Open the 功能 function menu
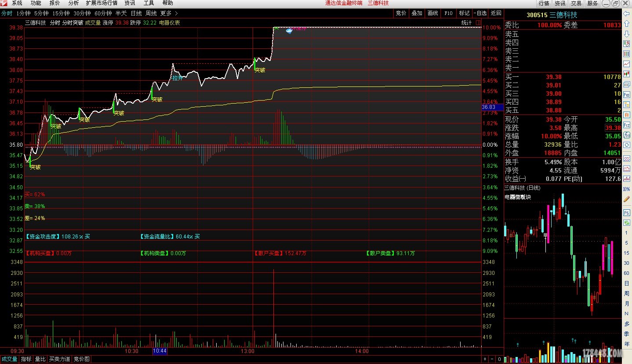This screenshot has width=632, height=364. click(x=36, y=3)
